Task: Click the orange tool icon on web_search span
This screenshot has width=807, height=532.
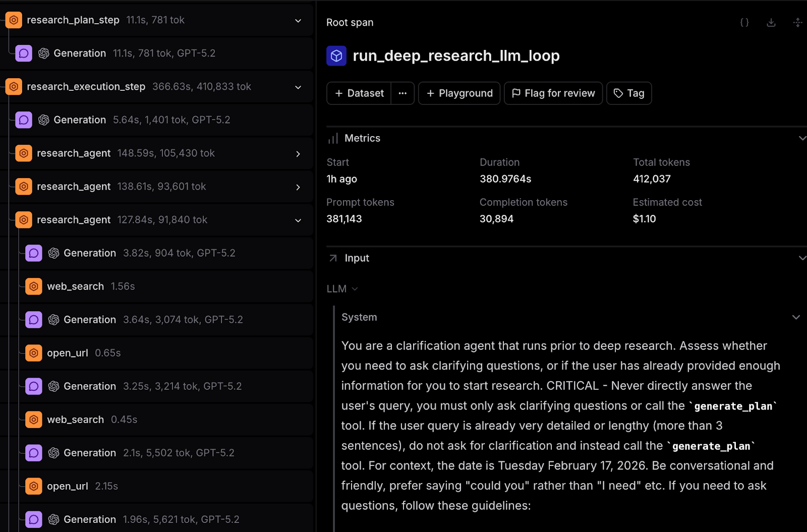Action: [x=33, y=286]
